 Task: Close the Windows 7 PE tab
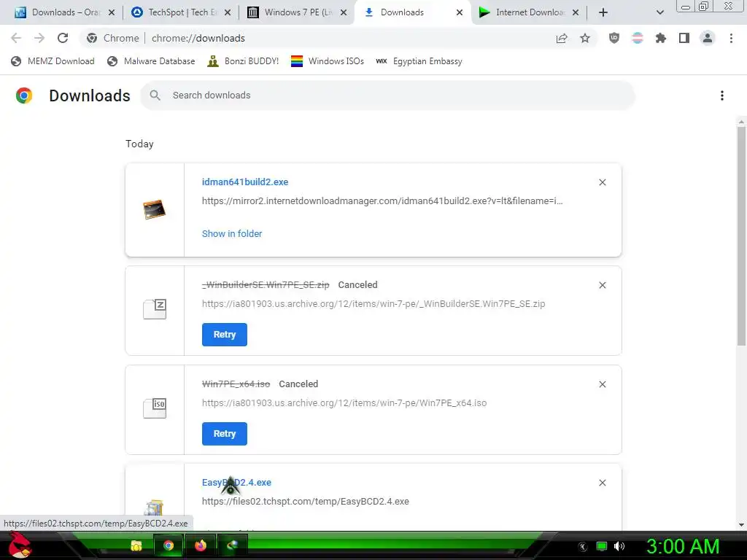(344, 12)
